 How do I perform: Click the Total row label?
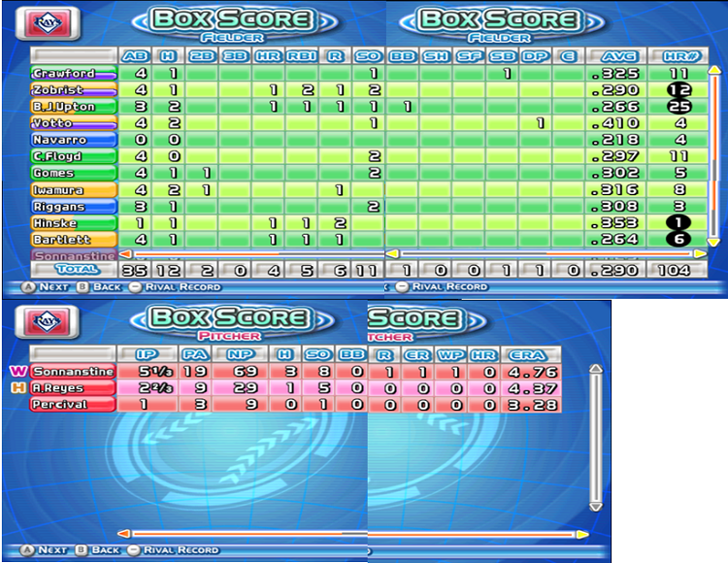[x=74, y=269]
